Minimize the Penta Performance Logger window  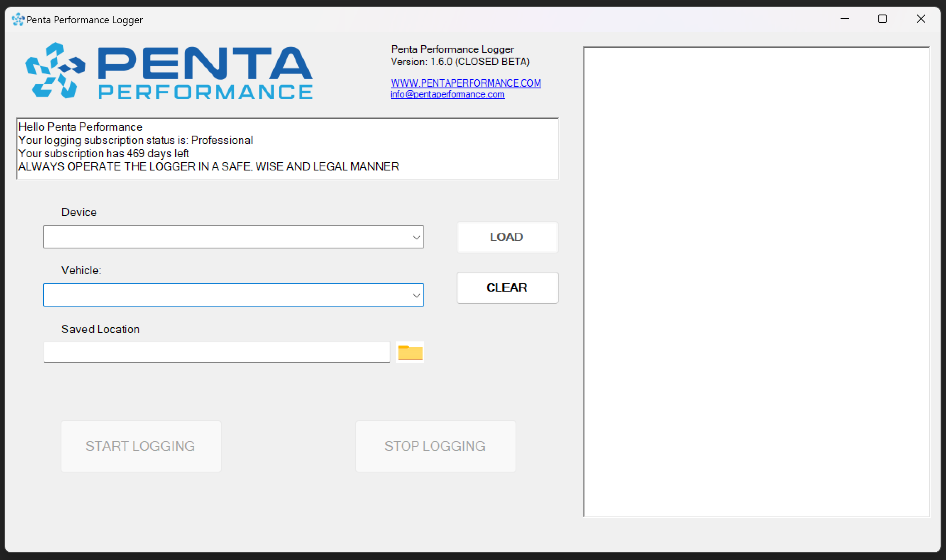[x=845, y=19]
